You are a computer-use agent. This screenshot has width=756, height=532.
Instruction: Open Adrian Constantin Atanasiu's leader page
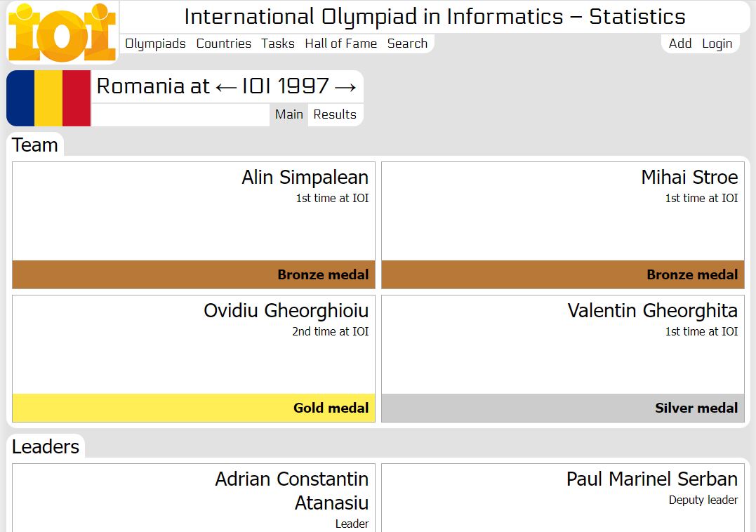pos(291,491)
